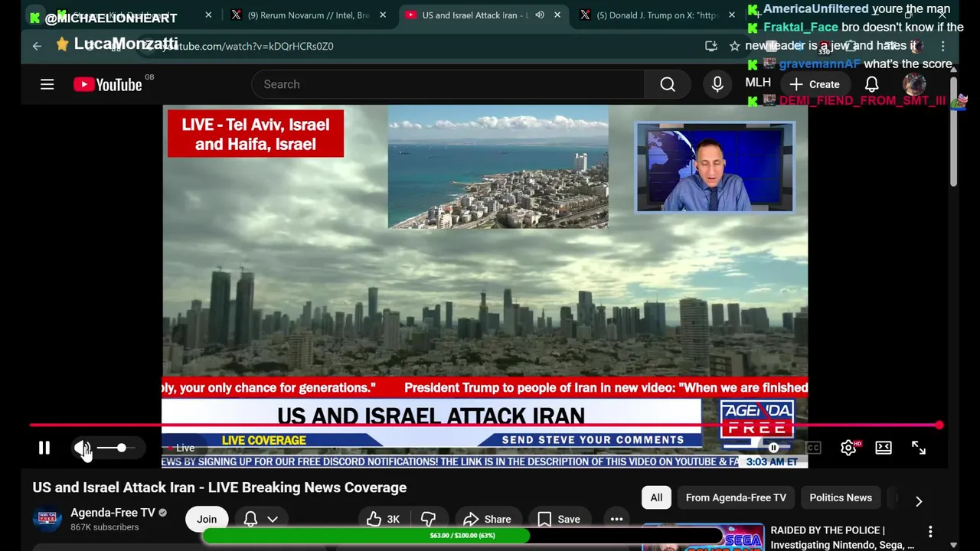Open RAIDED BY THE POLICE recommended video thumbnail
The image size is (980, 551).
[x=703, y=537]
